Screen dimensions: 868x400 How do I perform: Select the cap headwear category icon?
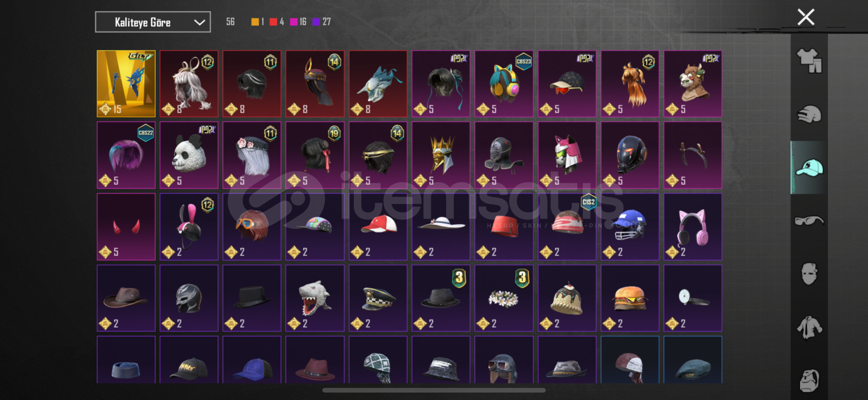[809, 167]
